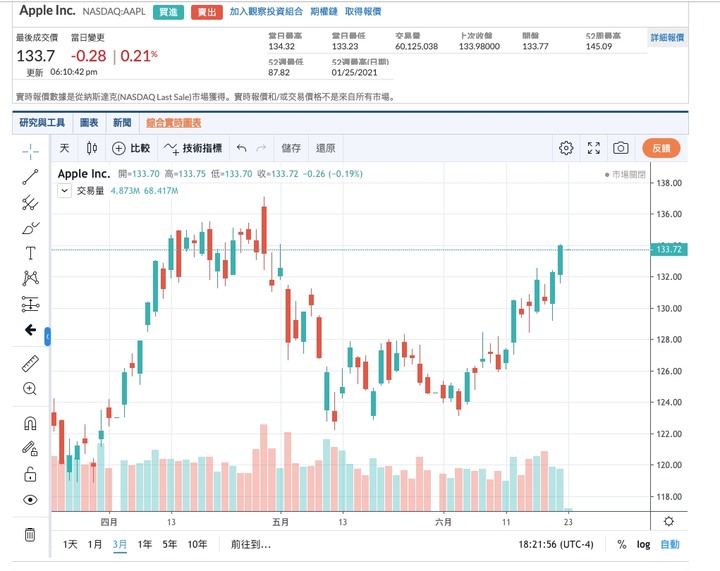Open axis settings gear at chart corner
Image resolution: width=720 pixels, height=571 pixels.
(669, 521)
